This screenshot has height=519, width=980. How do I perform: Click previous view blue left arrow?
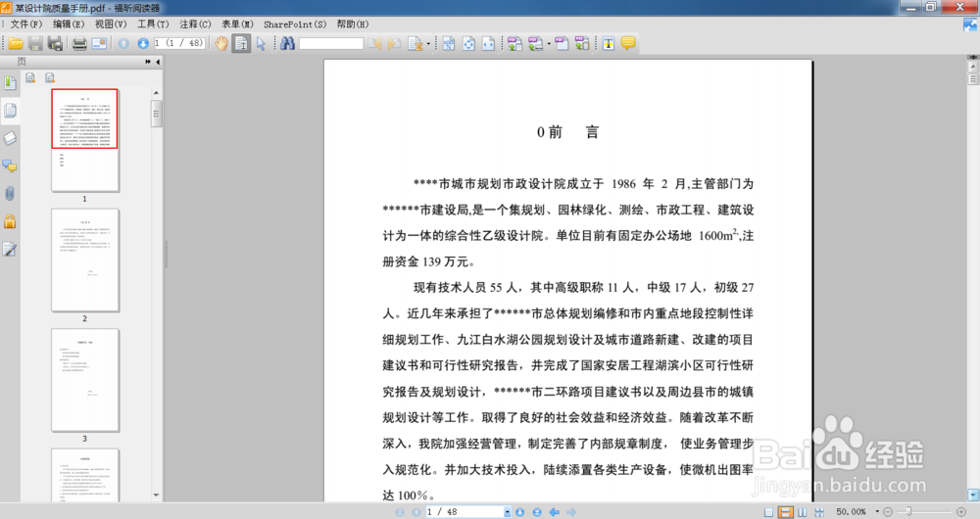click(x=554, y=512)
